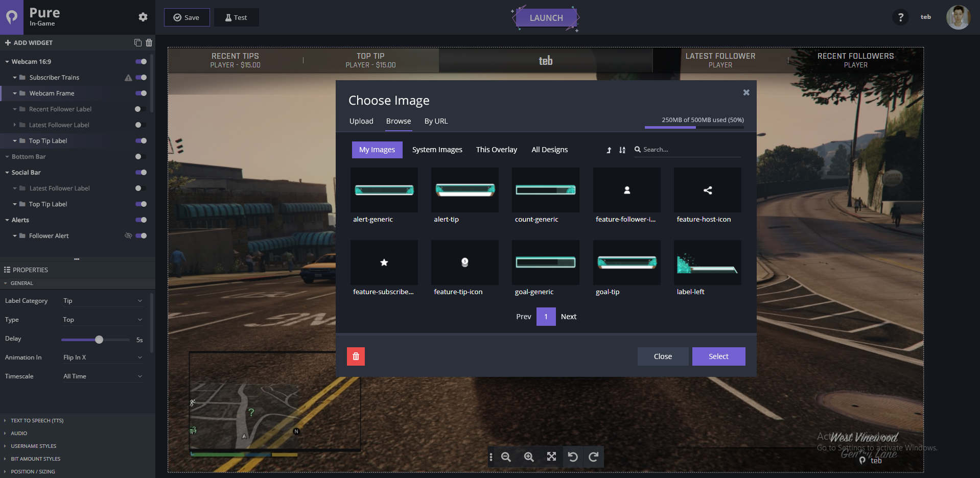
Task: Open the All Designs tab
Action: (550, 150)
